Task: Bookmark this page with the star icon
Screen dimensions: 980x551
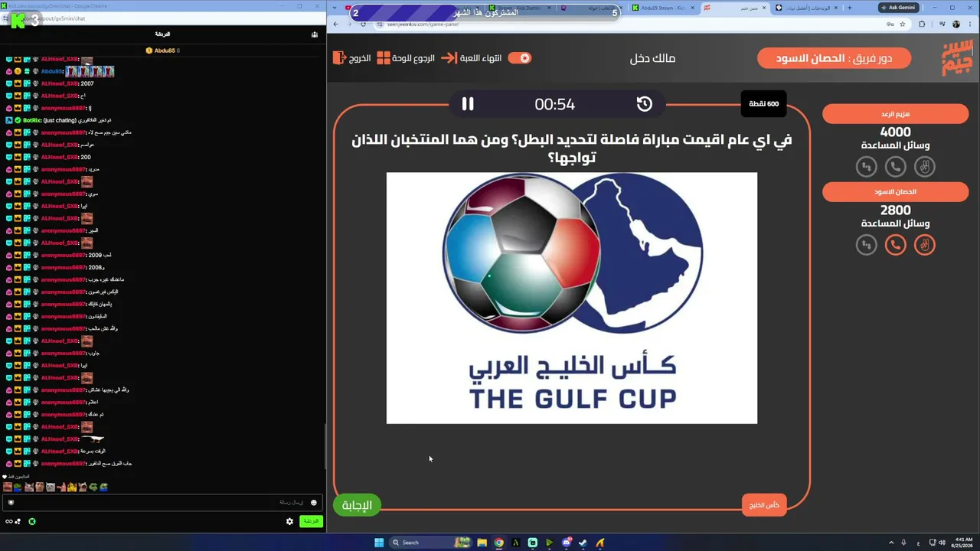Action: pyautogui.click(x=903, y=24)
